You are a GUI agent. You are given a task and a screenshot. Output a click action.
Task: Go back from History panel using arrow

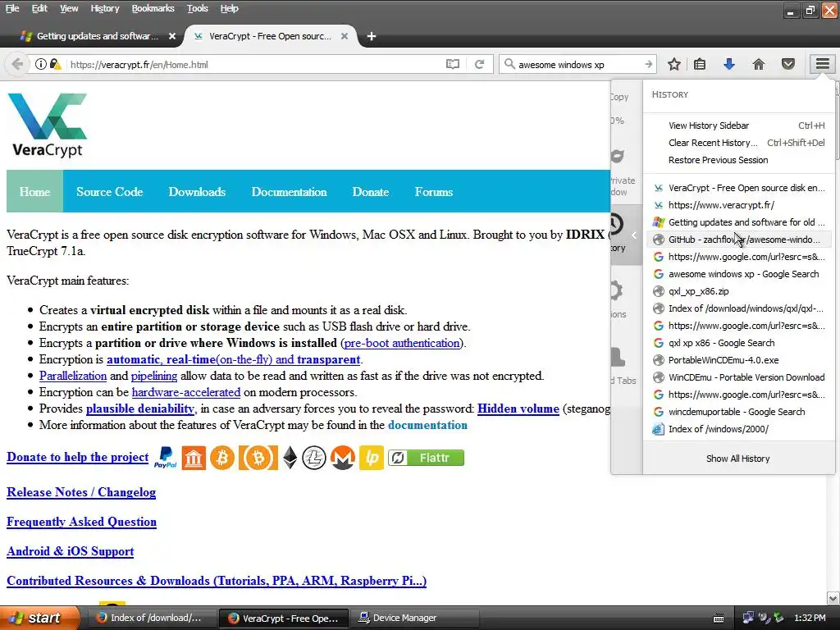(634, 235)
